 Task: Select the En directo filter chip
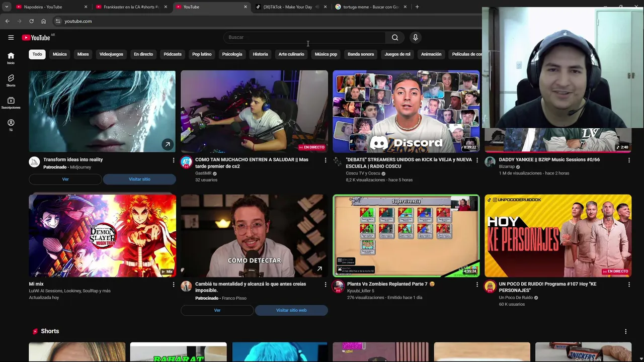tap(143, 54)
